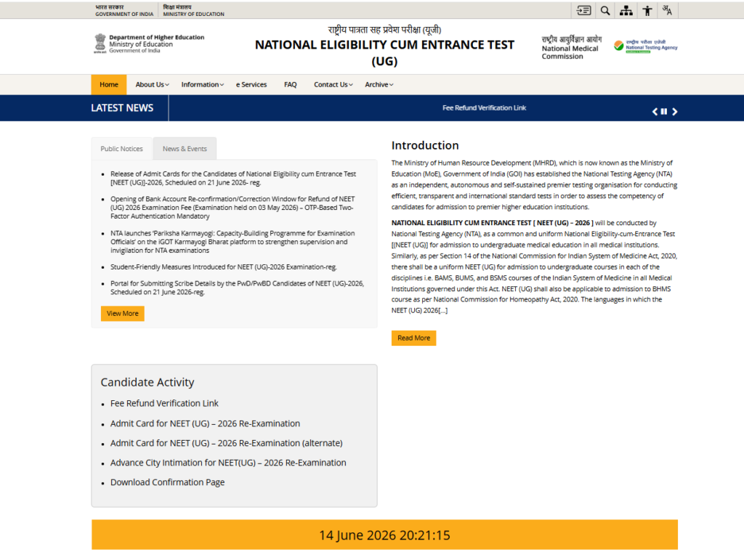
Task: Click the language switch icon
Action: 667,10
